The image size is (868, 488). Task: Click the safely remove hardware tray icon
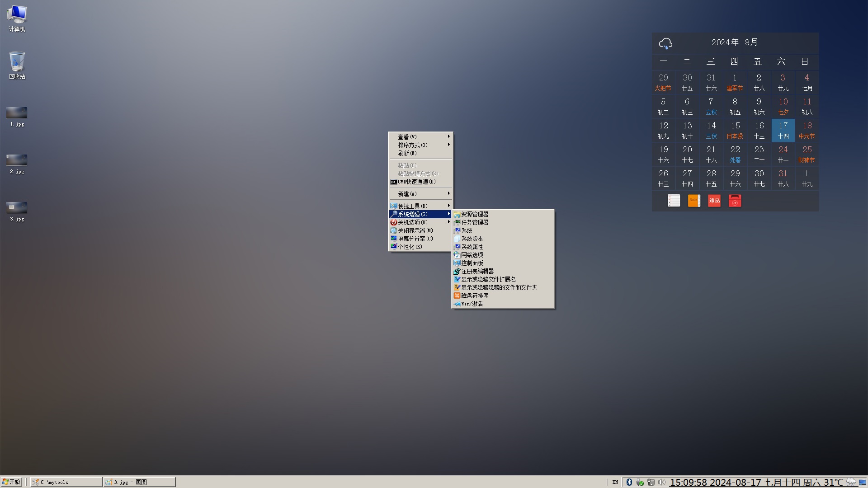[640, 482]
